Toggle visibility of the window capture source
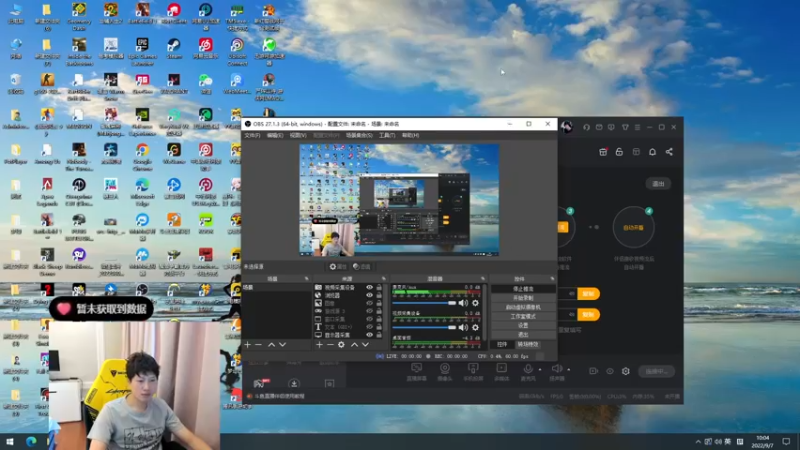Viewport: 800px width, 450px height. tap(369, 319)
